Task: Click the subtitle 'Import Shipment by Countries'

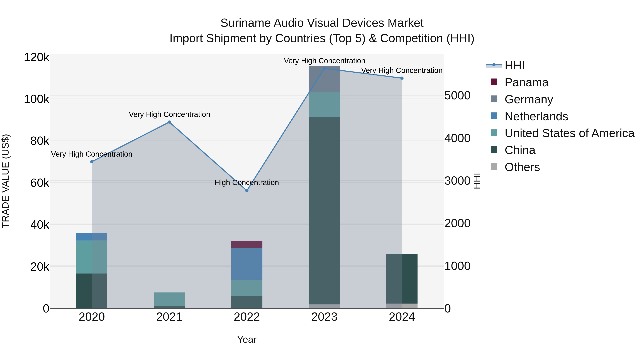Action: [248, 38]
